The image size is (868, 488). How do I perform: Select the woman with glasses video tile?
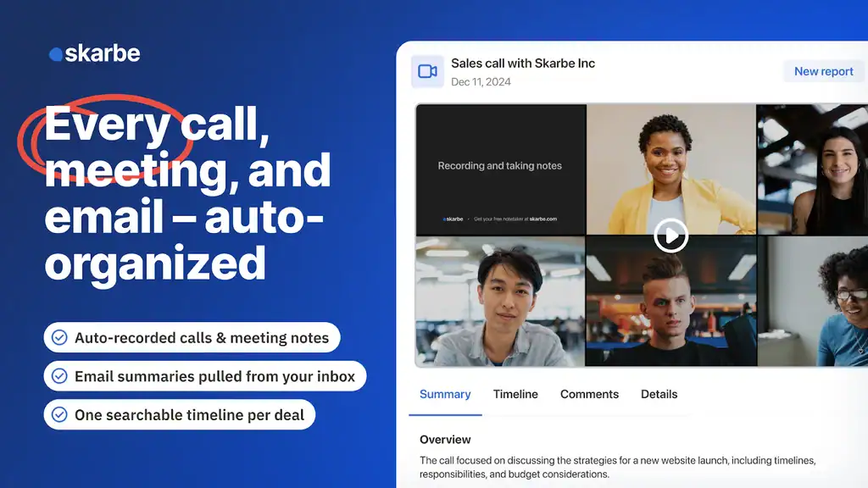814,301
